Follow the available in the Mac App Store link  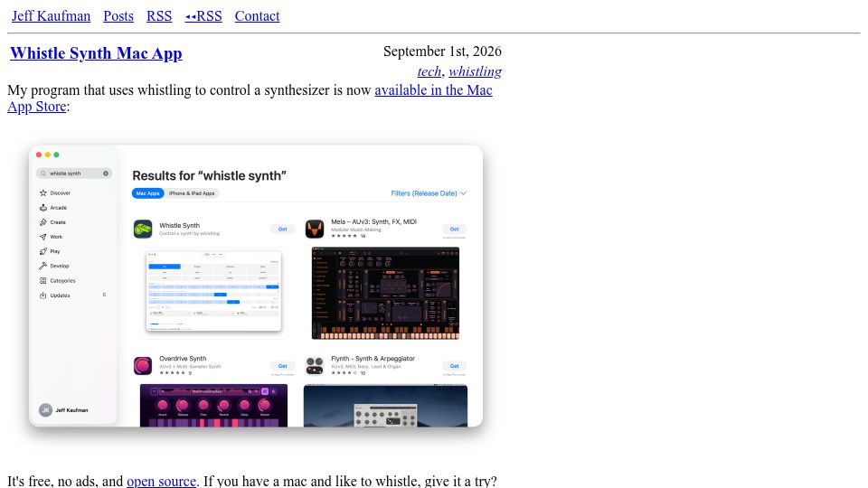433,90
